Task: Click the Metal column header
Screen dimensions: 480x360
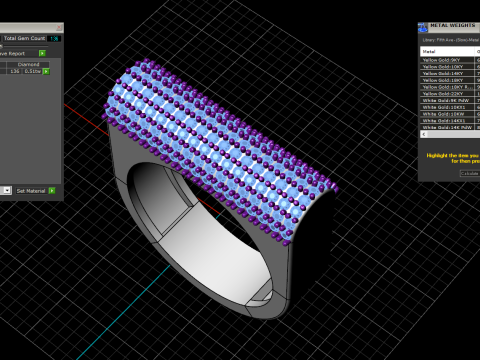Action: point(447,52)
